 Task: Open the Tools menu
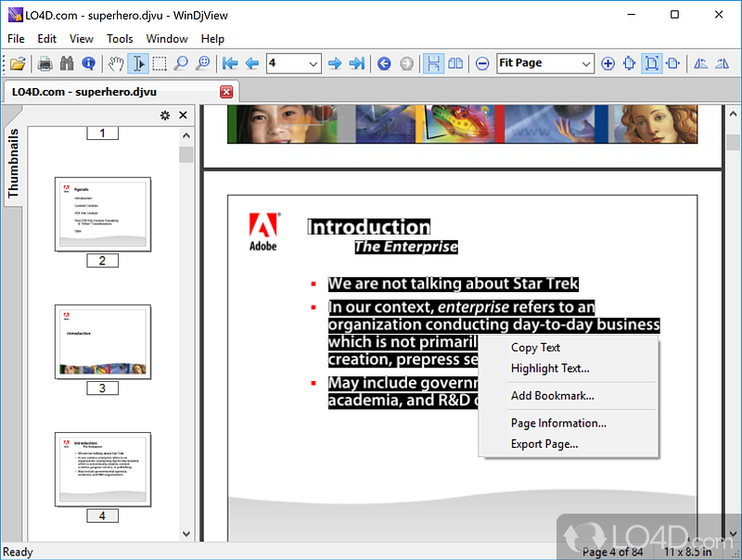pyautogui.click(x=120, y=39)
